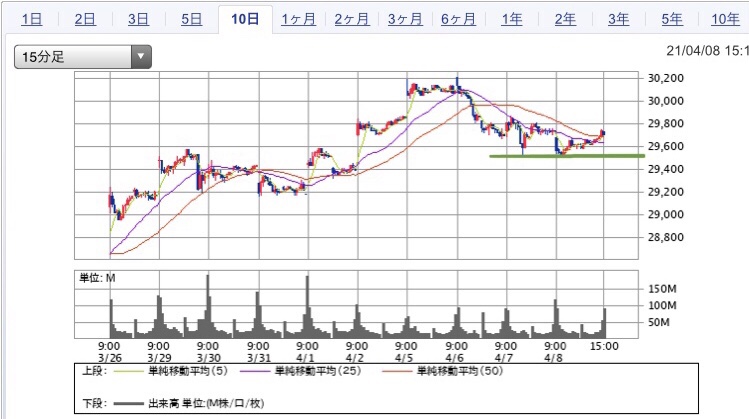This screenshot has height=419, width=749.
Task: Open the 15分足 interval dropdown
Action: pos(82,58)
